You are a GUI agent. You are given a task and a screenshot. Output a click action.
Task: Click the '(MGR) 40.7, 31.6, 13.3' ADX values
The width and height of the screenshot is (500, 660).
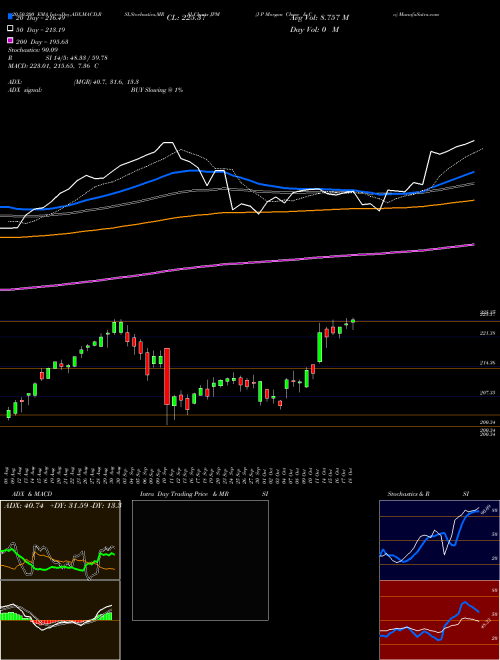coord(106,82)
